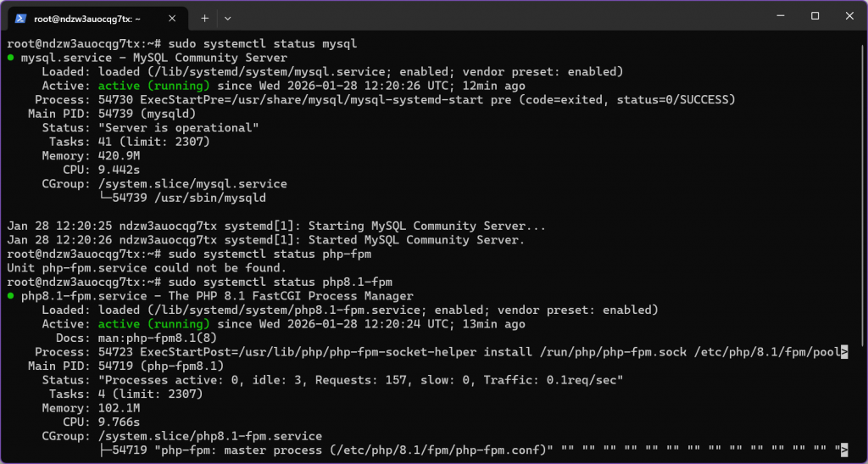Click the 54739 /usr/sbin/mysqld CGroup tree entry
Screen dimensions: 868x464
pos(189,198)
